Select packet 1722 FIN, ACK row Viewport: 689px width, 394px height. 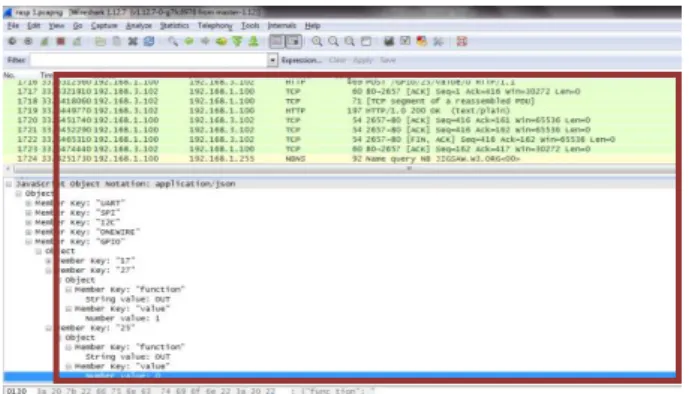(339, 139)
